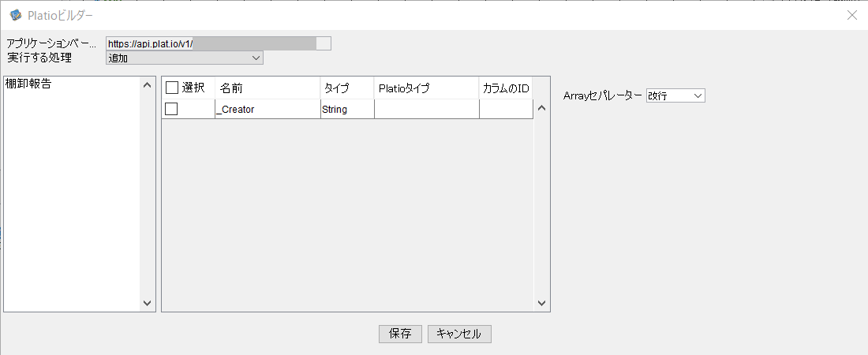Click the application base URL input field
The height and width of the screenshot is (355, 868).
coord(219,43)
